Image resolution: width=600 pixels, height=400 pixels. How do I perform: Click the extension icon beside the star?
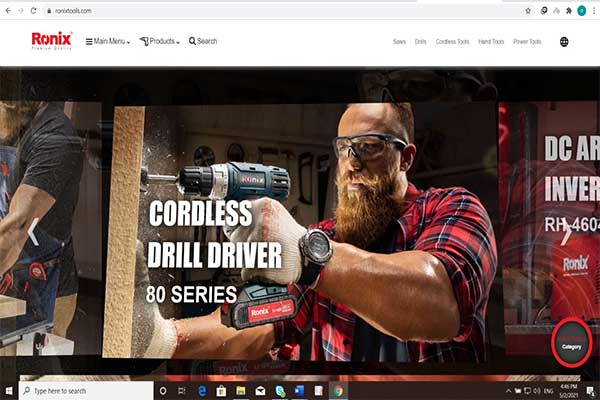(x=544, y=11)
